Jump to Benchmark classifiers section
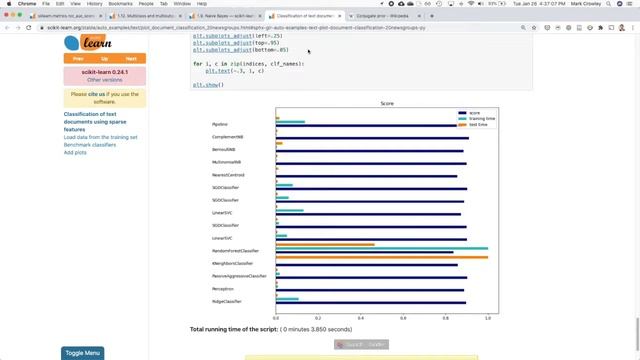 90,145
